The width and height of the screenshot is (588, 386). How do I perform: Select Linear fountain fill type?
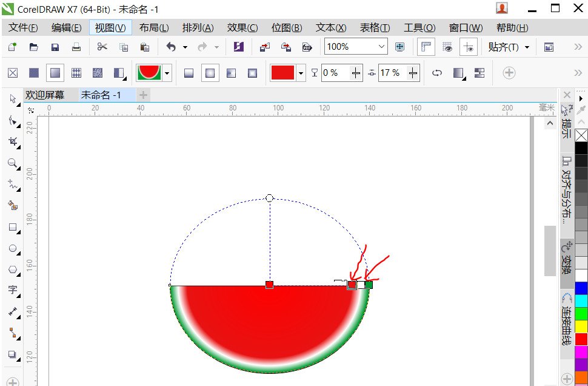pyautogui.click(x=189, y=73)
